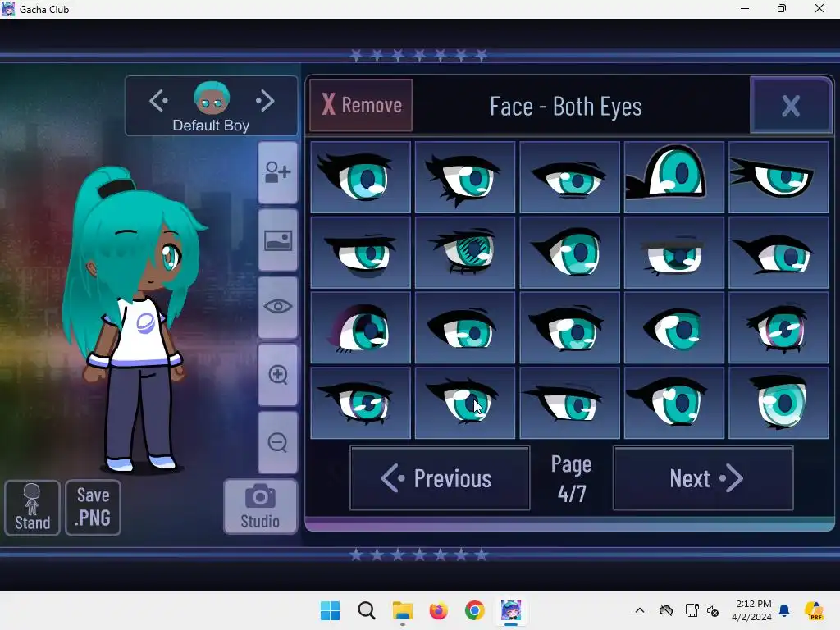Pick the hatched-pupil eye in second row
Image resolution: width=840 pixels, height=630 pixels.
click(x=465, y=253)
